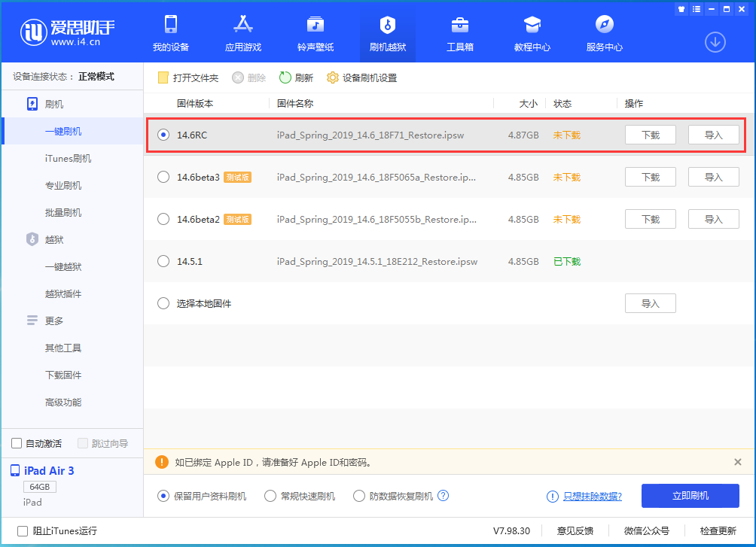The height and width of the screenshot is (547, 756).
Task: Open 专业刷机 in the sidebar
Action: pos(63,185)
